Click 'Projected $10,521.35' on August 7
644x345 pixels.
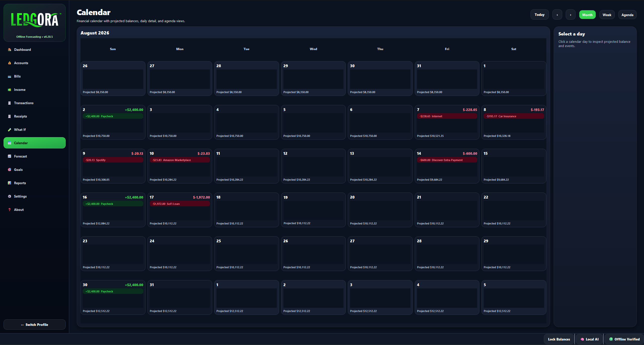430,136
